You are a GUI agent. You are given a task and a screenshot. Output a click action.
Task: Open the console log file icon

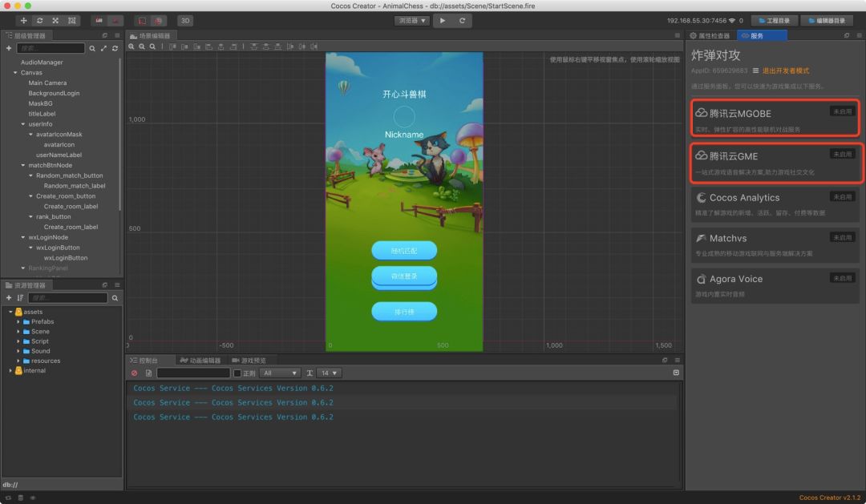[x=148, y=373]
